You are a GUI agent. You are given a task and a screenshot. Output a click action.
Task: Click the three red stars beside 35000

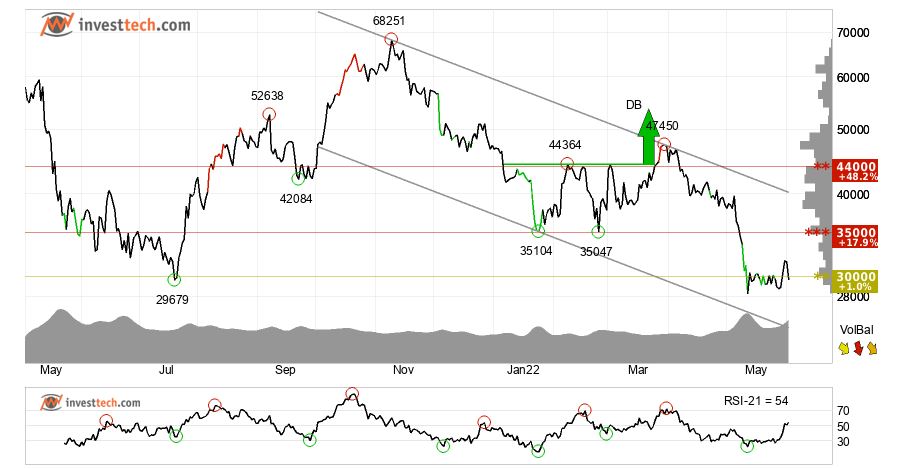pyautogui.click(x=818, y=233)
